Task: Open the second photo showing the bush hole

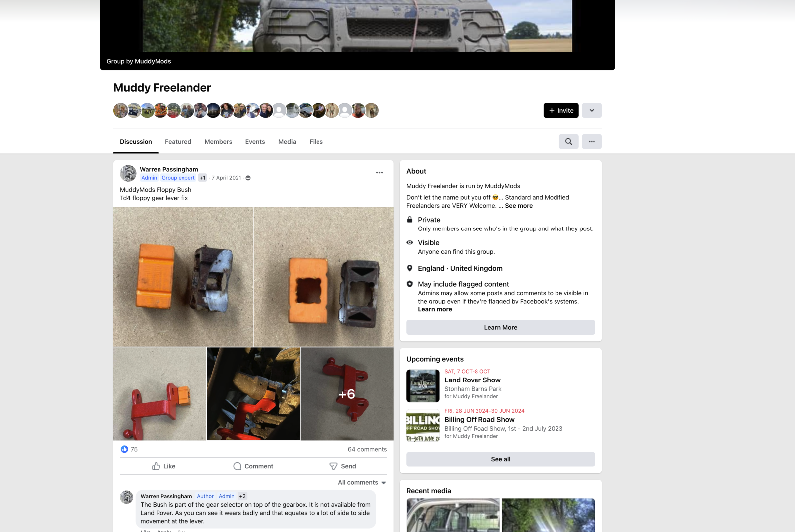Action: coord(323,277)
